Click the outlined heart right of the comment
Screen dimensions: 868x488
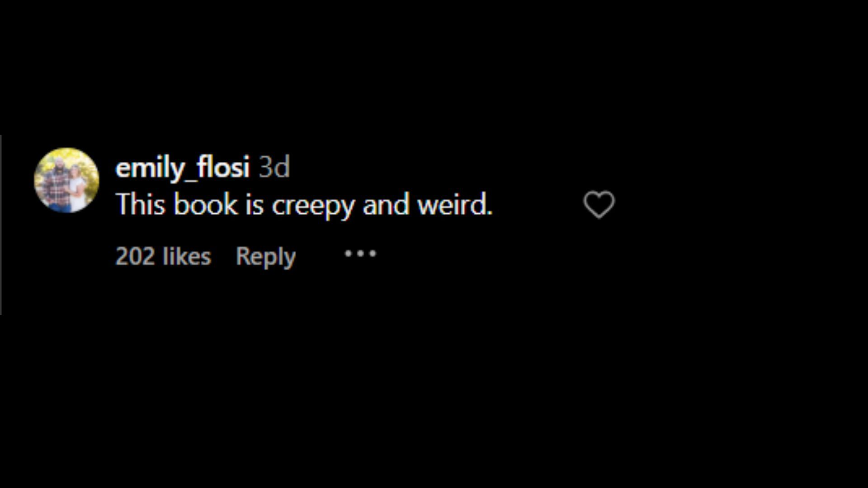(599, 204)
